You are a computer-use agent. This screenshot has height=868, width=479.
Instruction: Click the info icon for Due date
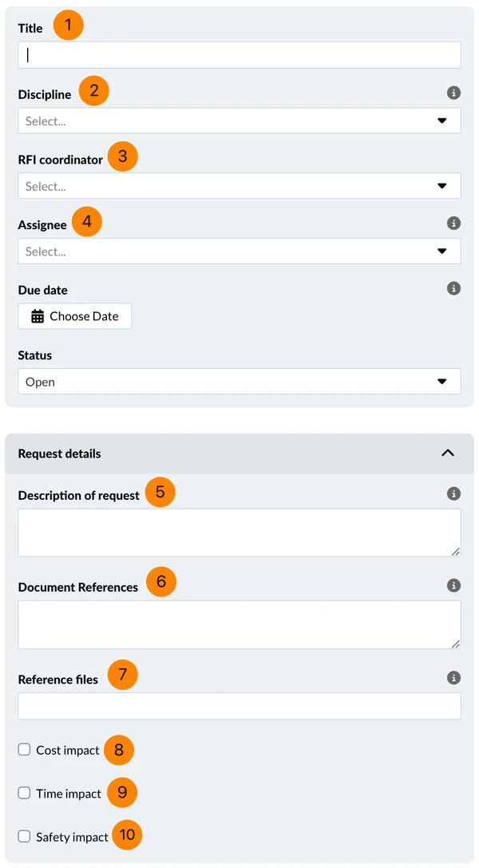(x=453, y=287)
